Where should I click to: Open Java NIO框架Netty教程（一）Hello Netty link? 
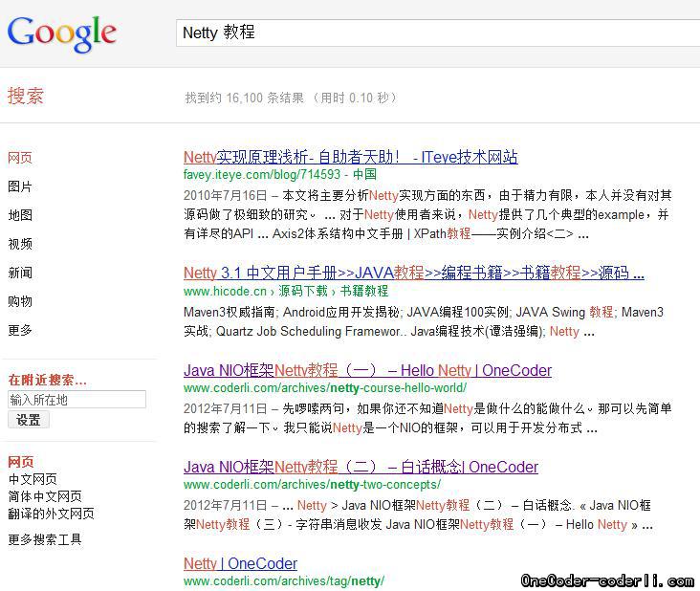point(367,370)
